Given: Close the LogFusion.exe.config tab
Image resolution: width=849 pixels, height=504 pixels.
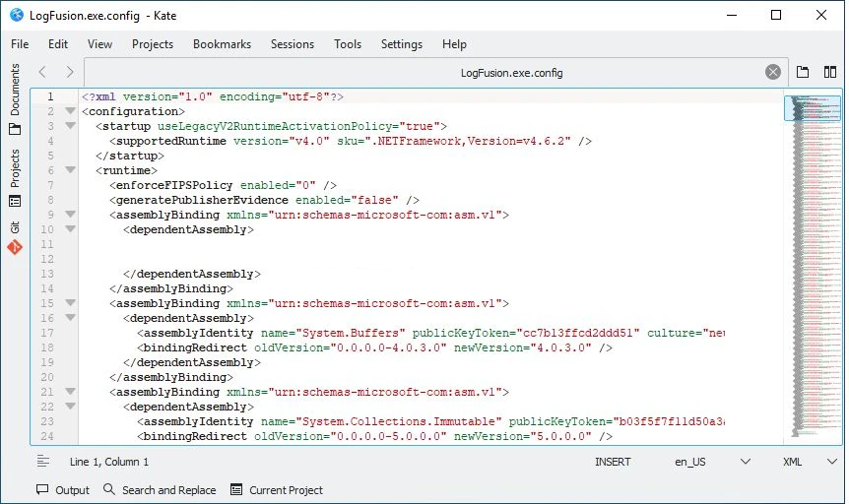Looking at the screenshot, I should click(772, 72).
